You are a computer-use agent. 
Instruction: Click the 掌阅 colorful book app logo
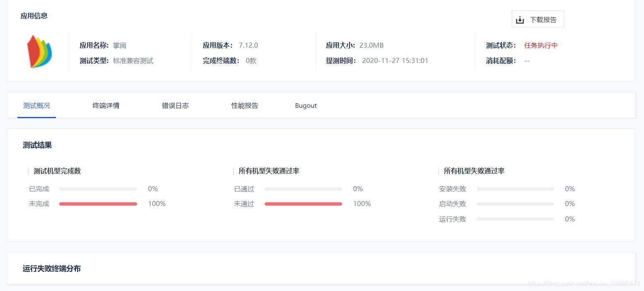[x=39, y=52]
